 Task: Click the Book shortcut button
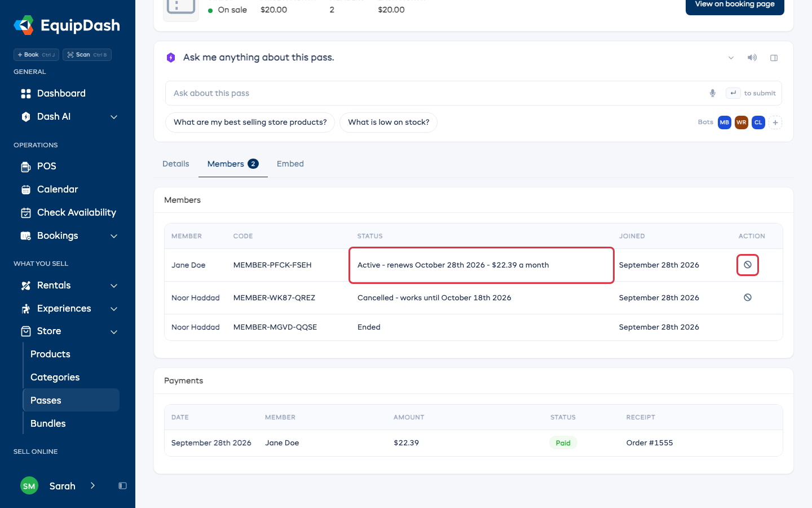(36, 55)
